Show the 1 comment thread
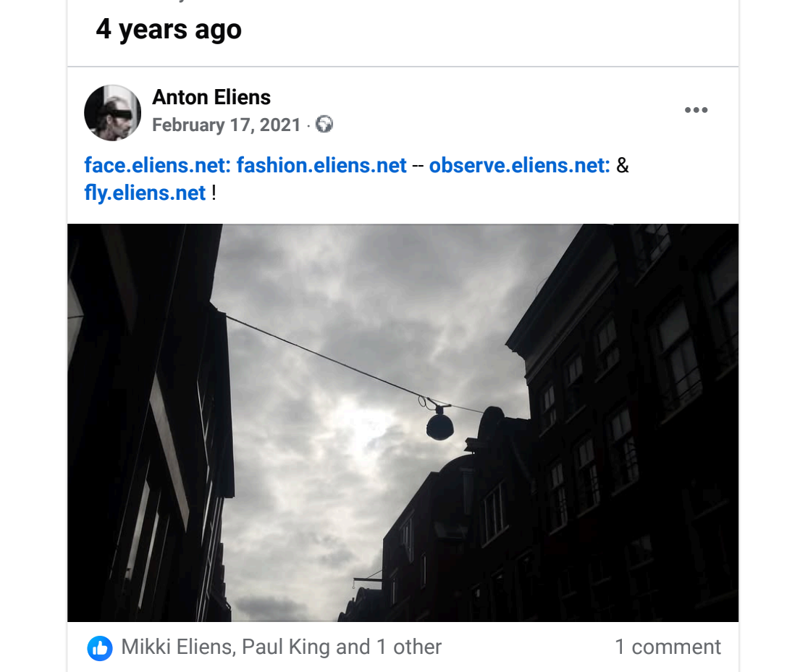This screenshot has width=808, height=672. coord(668,647)
